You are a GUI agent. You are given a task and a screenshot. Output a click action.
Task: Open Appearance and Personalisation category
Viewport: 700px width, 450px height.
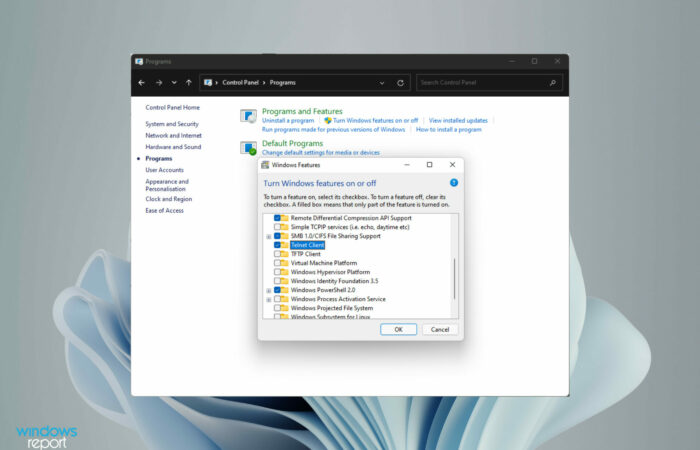click(x=167, y=185)
